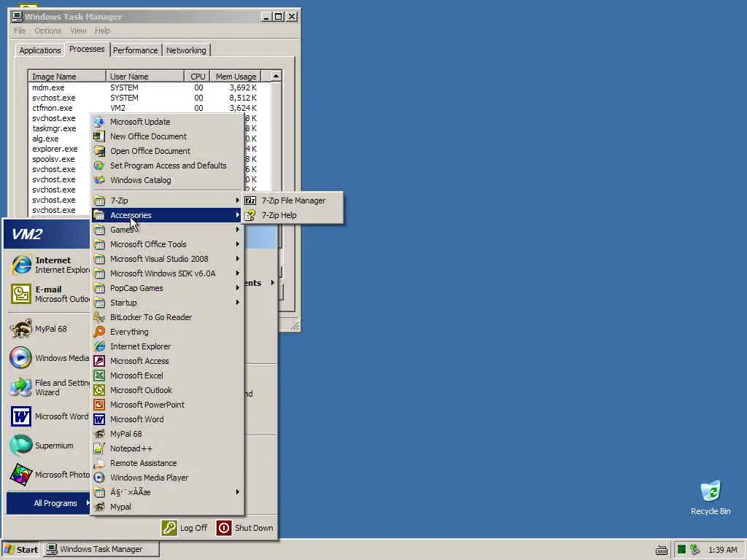Click the New Office Document icon

click(x=99, y=136)
